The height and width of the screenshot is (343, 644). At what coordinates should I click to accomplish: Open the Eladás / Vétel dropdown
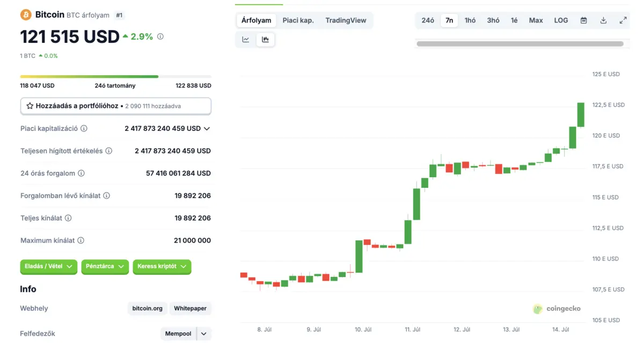point(49,266)
